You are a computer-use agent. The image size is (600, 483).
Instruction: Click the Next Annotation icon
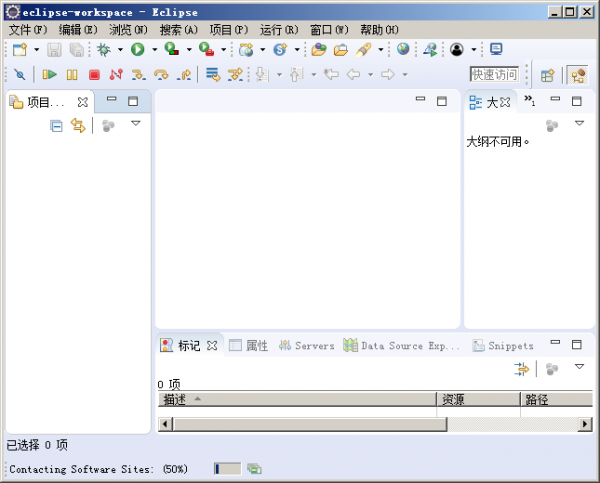click(262, 74)
